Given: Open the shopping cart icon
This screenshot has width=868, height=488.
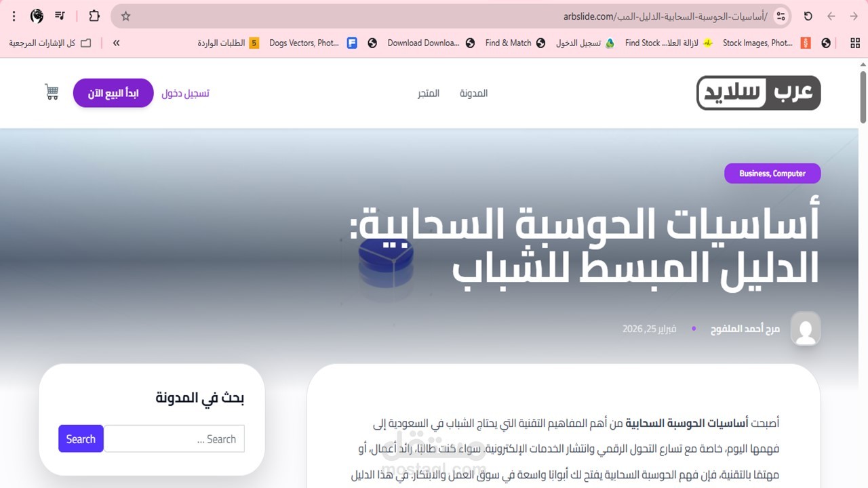Looking at the screenshot, I should point(52,92).
